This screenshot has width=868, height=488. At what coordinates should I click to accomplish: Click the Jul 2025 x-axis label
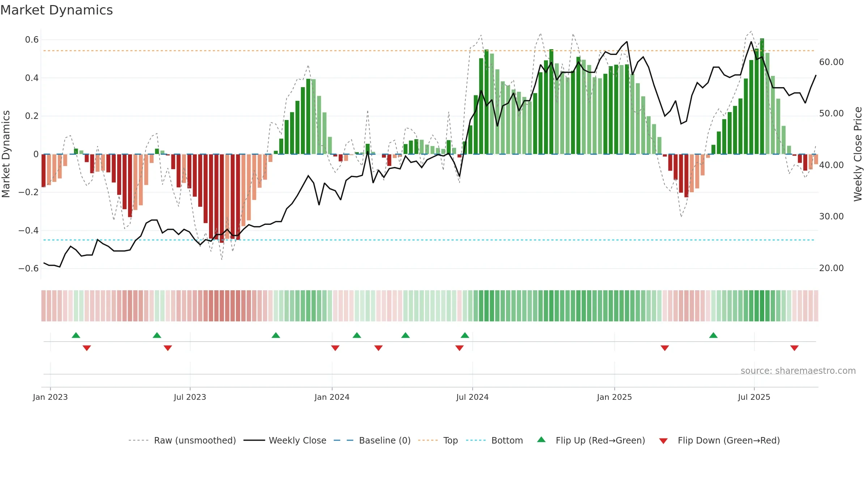[x=754, y=397]
